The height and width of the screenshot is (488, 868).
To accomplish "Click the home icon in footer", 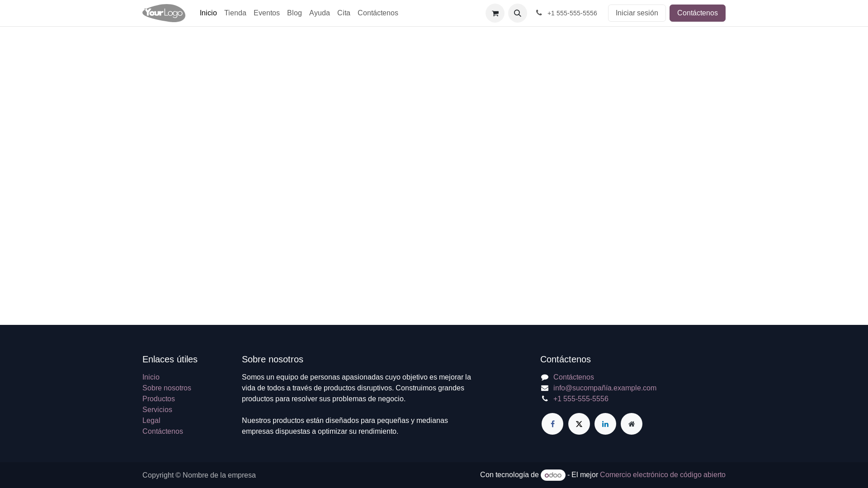I will (632, 424).
